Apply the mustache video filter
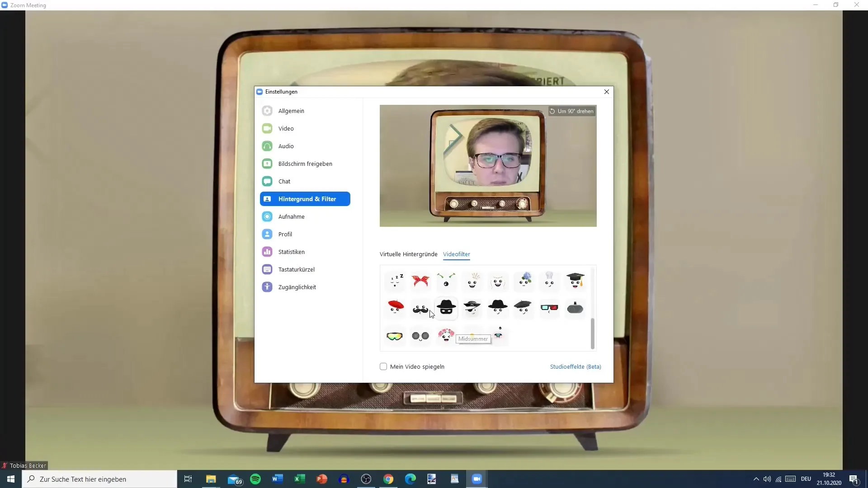The width and height of the screenshot is (868, 488). pos(420,309)
